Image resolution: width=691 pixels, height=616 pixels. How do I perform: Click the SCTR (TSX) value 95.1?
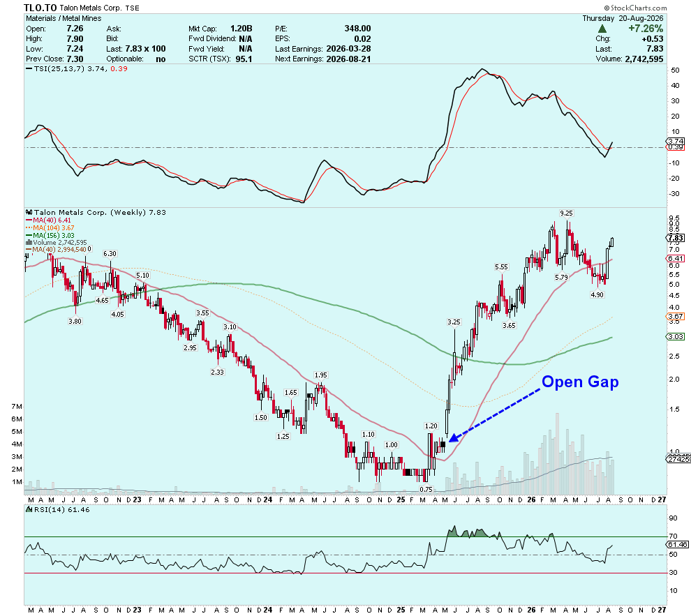tap(244, 59)
